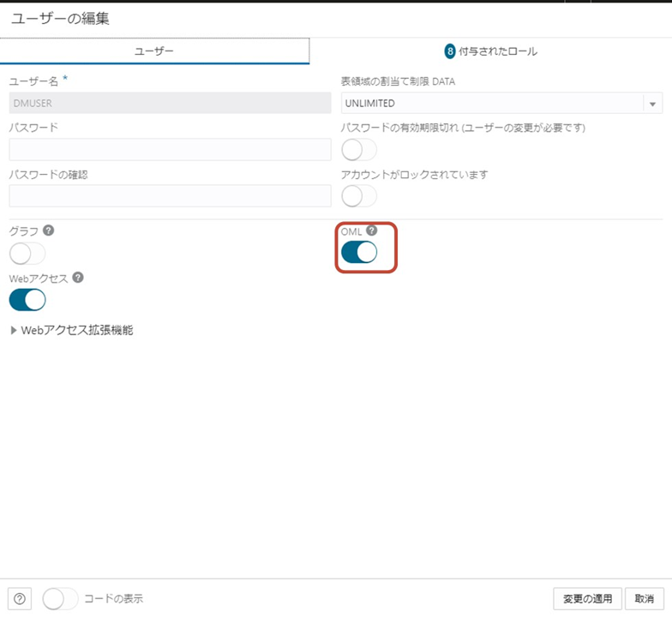The height and width of the screenshot is (617, 672).
Task: Open help for the OML option
Action: [372, 231]
